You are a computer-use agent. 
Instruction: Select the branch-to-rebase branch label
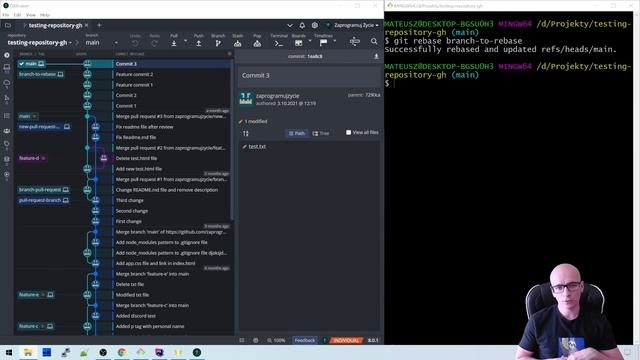tap(41, 74)
